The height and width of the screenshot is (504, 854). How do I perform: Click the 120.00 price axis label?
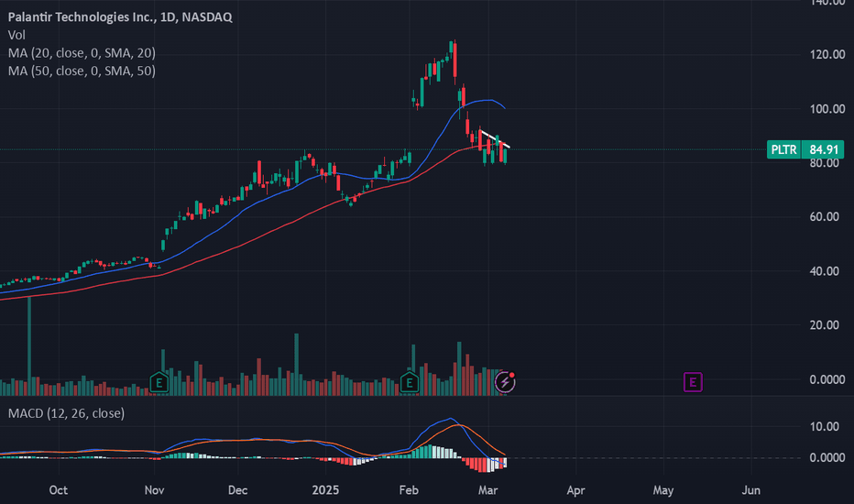point(827,54)
